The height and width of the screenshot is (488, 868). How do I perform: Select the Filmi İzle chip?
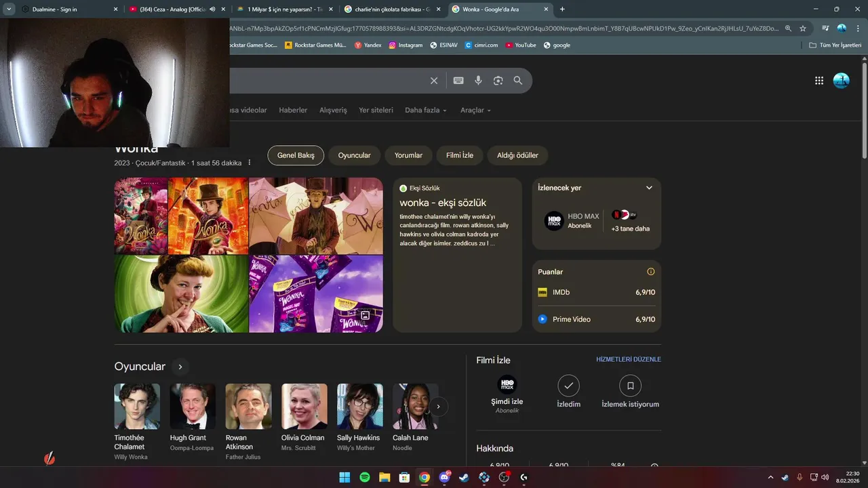click(x=460, y=155)
